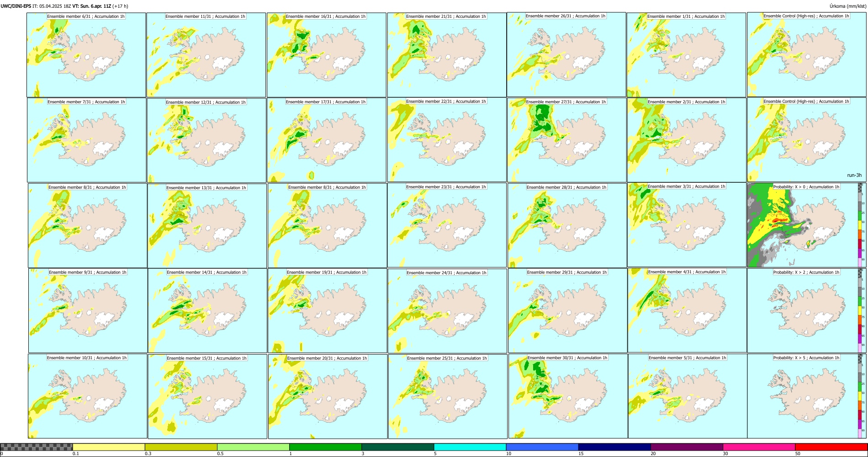Pick the red above-50 legend swatch

pyautogui.click(x=831, y=447)
